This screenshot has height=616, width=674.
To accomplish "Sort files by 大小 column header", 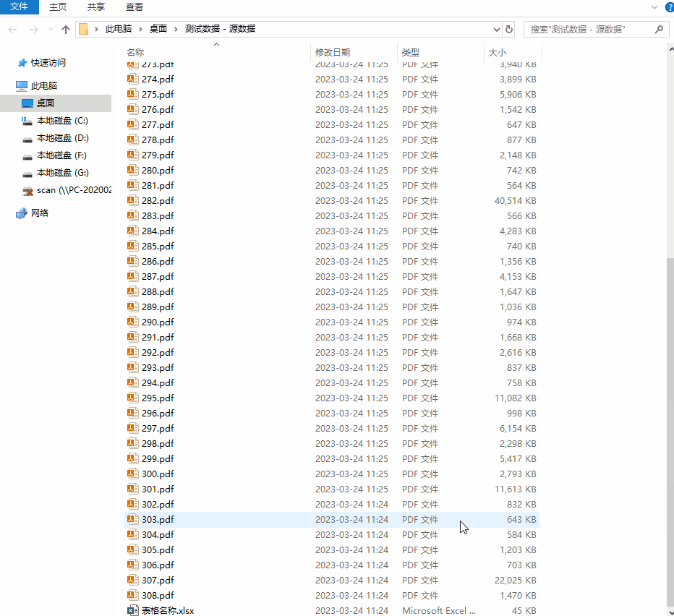I will coord(498,52).
